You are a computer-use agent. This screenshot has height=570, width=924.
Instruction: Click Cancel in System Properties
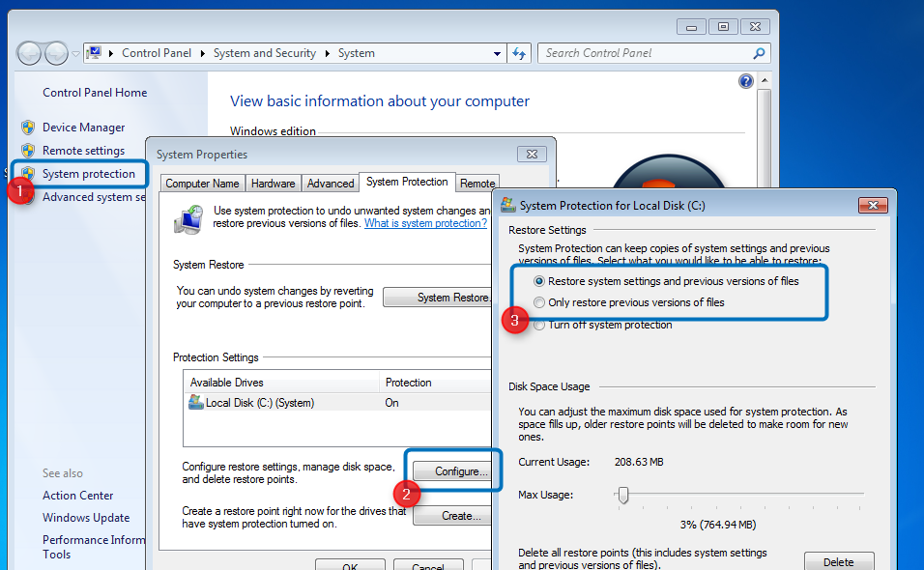[428, 565]
